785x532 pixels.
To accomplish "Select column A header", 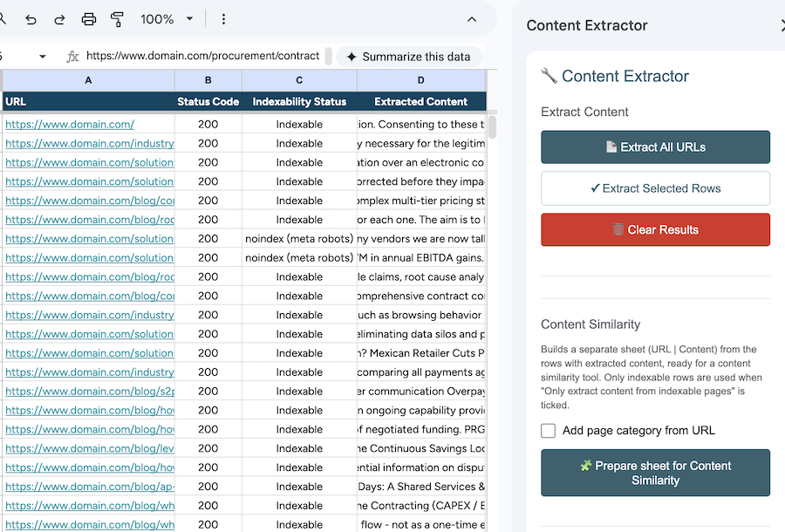I will 89,80.
